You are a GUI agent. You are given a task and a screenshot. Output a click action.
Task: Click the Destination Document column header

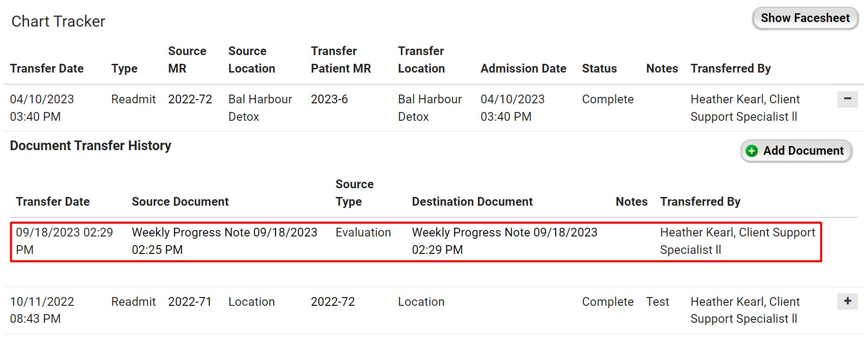pos(472,202)
